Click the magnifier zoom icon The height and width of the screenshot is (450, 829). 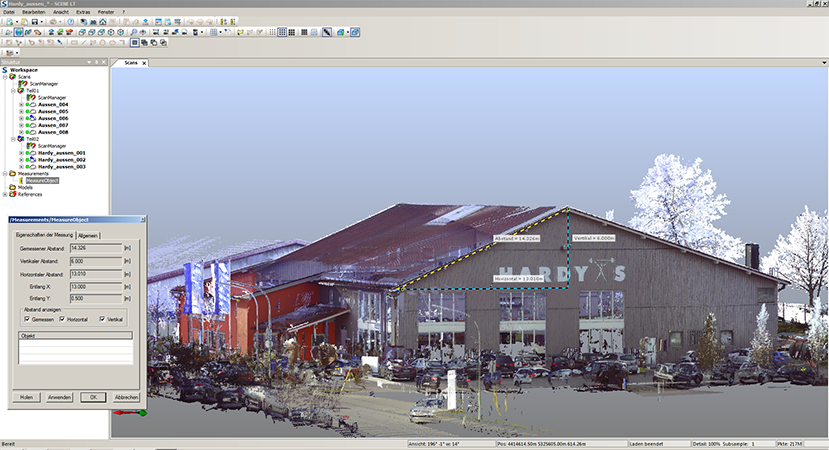click(134, 32)
